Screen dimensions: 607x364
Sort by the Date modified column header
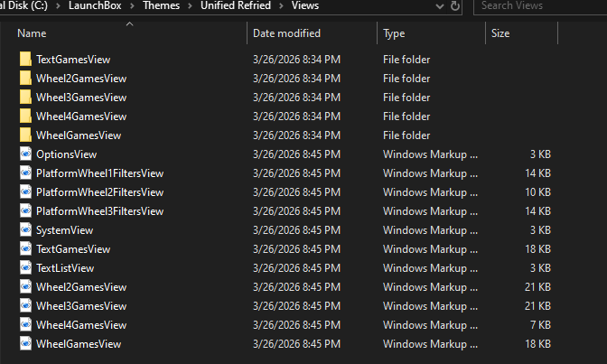(x=286, y=33)
